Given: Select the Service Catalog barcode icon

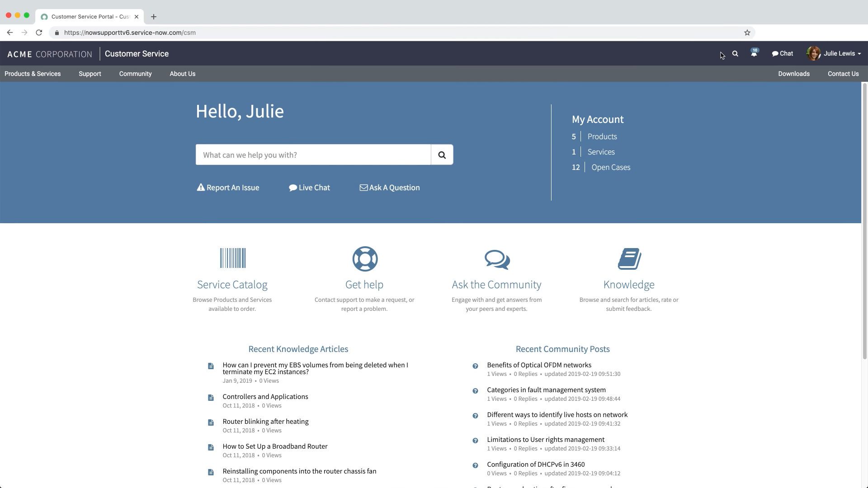Looking at the screenshot, I should (232, 258).
